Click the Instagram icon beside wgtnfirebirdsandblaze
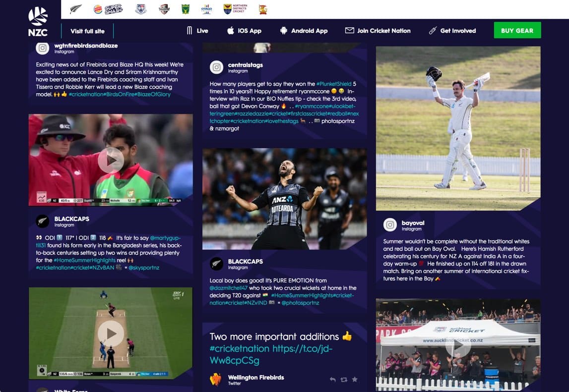 [x=43, y=48]
